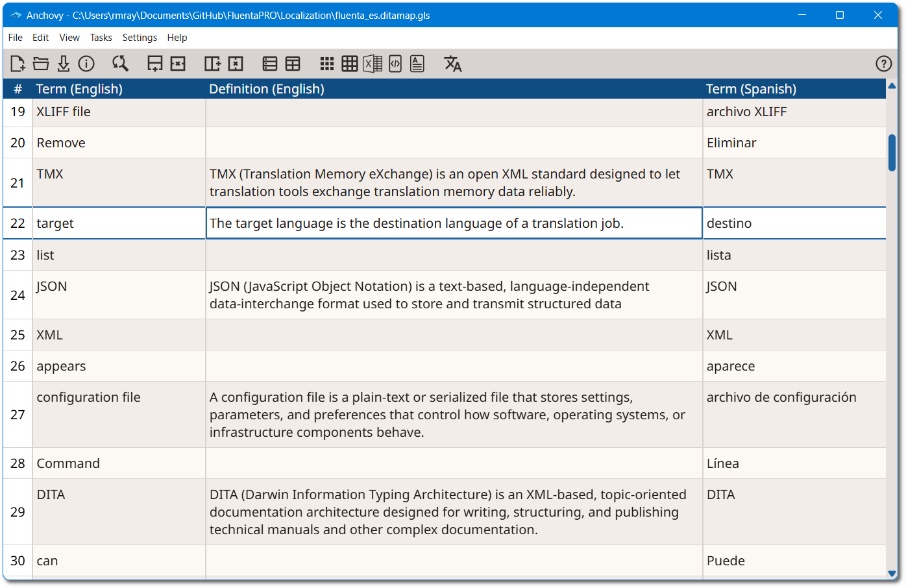Click the scroll up arrow of the table
The image size is (906, 588).
coord(892,86)
